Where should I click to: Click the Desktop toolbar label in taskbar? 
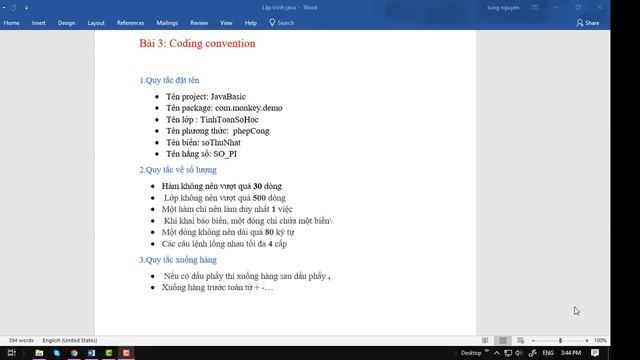click(x=471, y=353)
